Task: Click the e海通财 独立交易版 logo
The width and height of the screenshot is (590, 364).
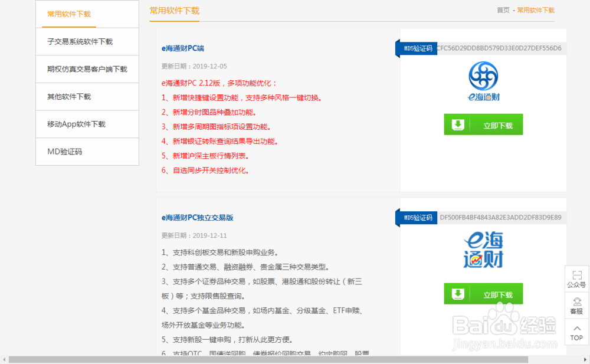Action: click(483, 250)
